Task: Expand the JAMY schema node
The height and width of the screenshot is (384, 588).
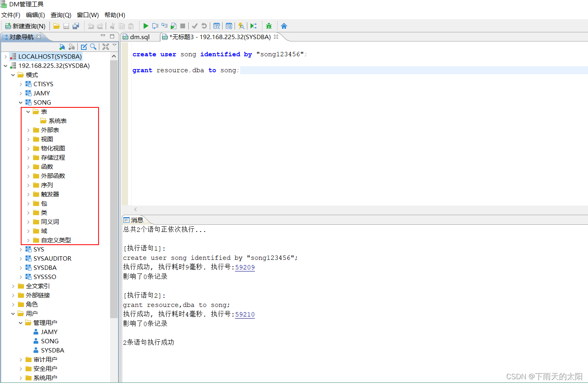Action: point(20,93)
